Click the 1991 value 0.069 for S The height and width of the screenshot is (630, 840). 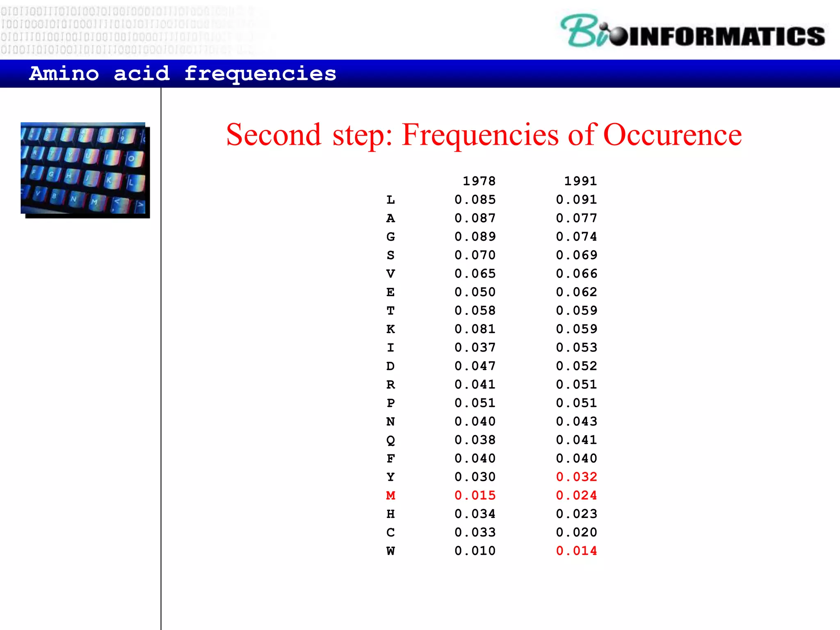pyautogui.click(x=576, y=255)
